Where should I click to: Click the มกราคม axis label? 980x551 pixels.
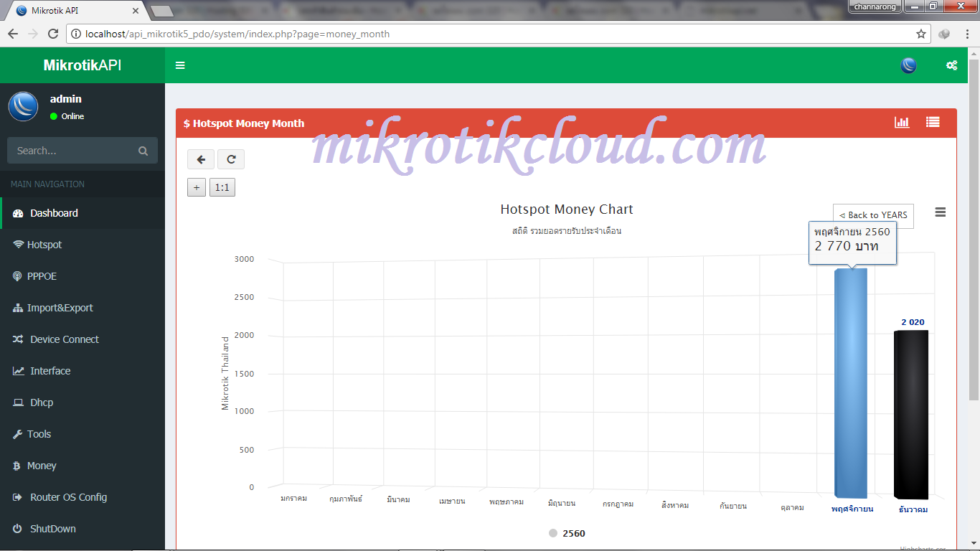pos(294,498)
